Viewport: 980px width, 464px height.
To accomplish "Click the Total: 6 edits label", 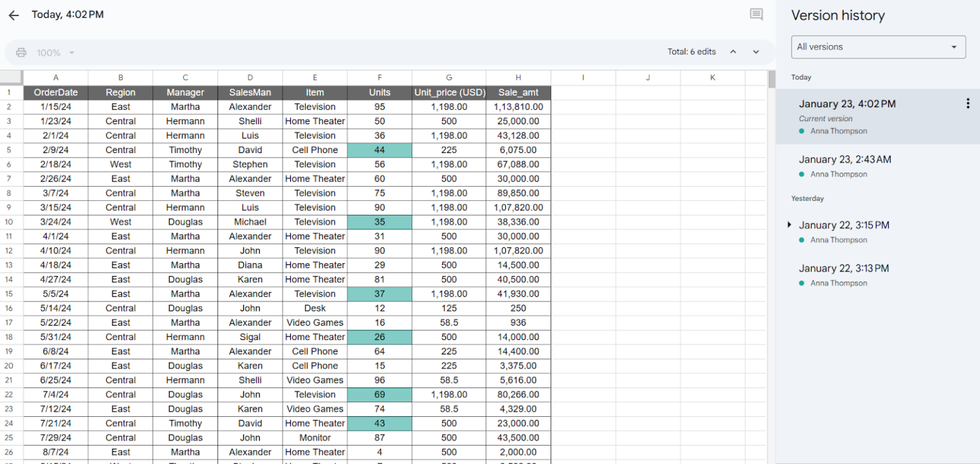I will [692, 52].
